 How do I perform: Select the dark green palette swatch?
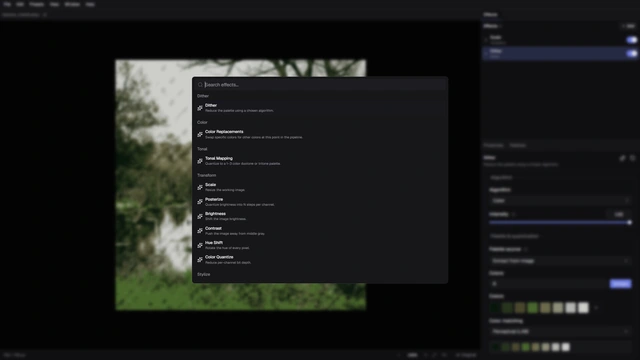[x=507, y=307]
